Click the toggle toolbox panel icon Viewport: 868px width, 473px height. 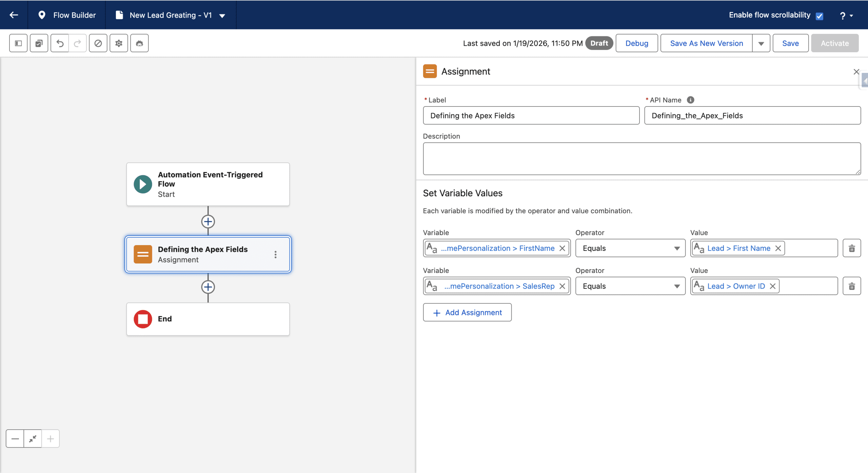tap(18, 43)
